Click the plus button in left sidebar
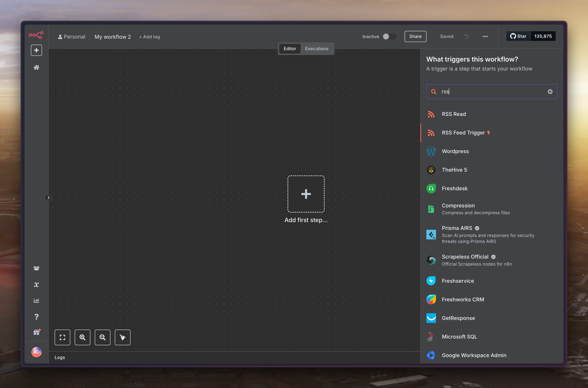 pyautogui.click(x=36, y=50)
